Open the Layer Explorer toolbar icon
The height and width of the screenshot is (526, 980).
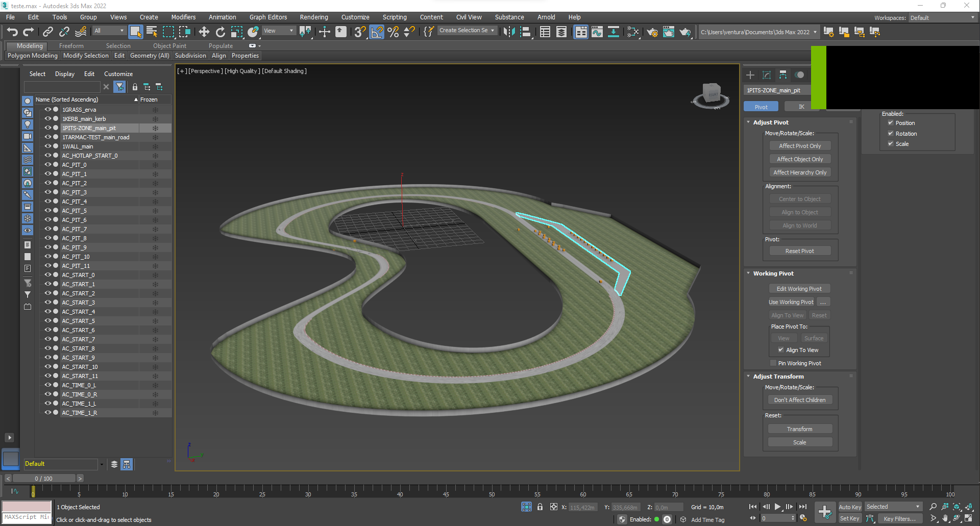click(561, 32)
